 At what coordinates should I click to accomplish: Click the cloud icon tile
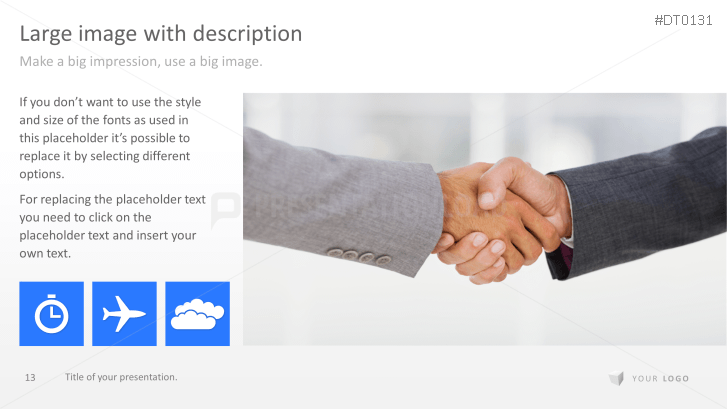coord(198,313)
